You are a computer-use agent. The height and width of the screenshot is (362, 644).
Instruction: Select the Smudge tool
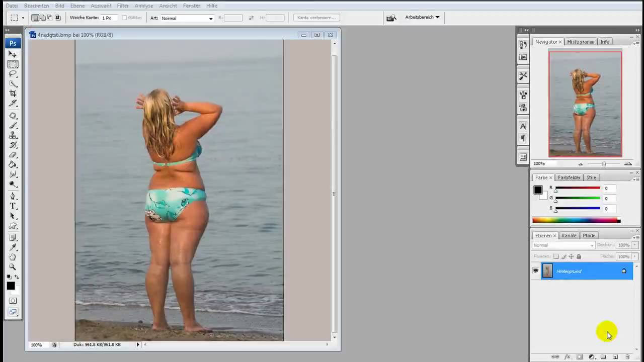(13, 174)
